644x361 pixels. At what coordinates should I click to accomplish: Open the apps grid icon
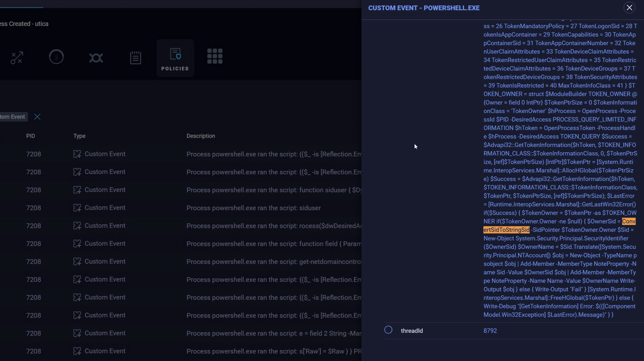pyautogui.click(x=215, y=56)
